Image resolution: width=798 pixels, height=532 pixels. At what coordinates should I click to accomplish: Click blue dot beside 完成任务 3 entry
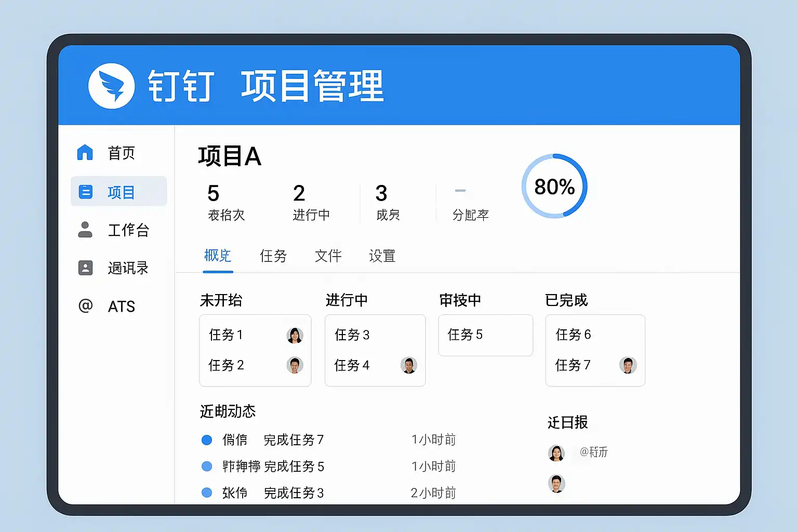207,493
